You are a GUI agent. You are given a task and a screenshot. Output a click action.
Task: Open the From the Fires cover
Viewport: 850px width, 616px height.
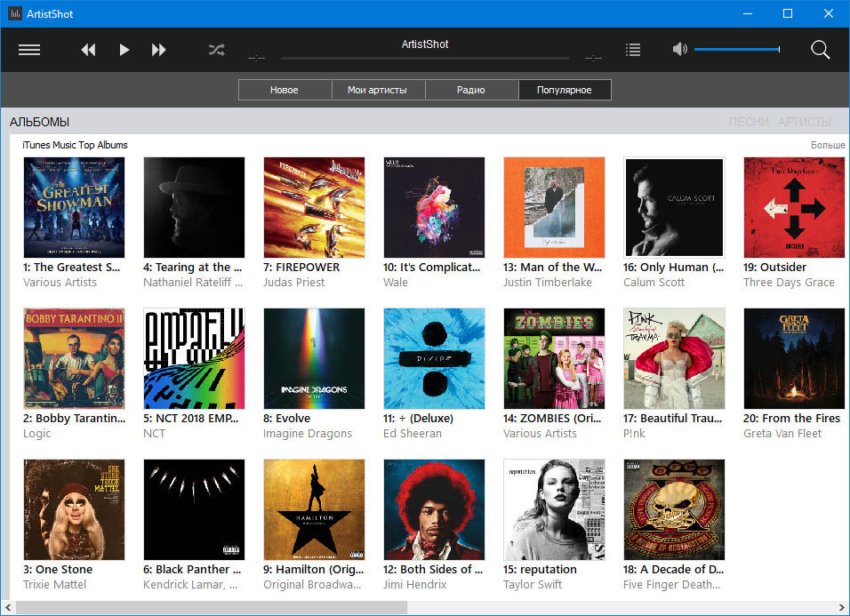794,358
